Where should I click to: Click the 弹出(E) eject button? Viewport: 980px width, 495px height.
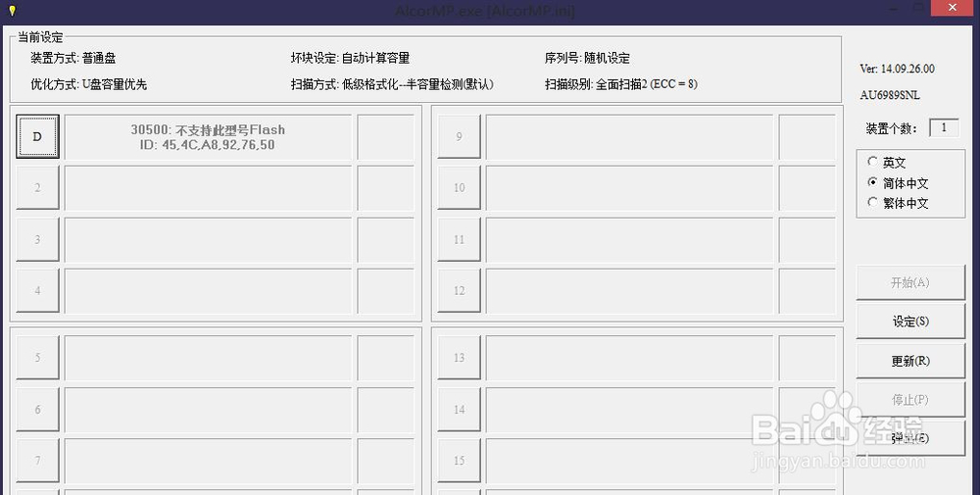coord(910,438)
